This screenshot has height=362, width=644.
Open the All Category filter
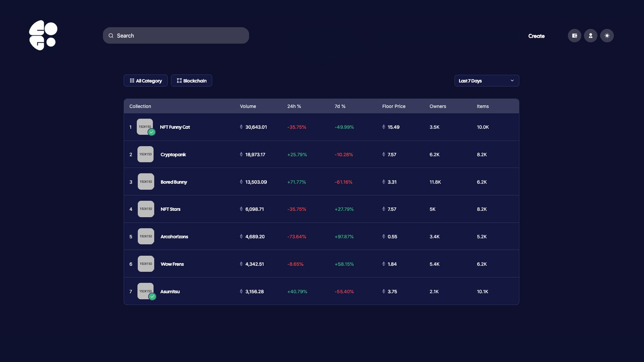[x=145, y=81]
